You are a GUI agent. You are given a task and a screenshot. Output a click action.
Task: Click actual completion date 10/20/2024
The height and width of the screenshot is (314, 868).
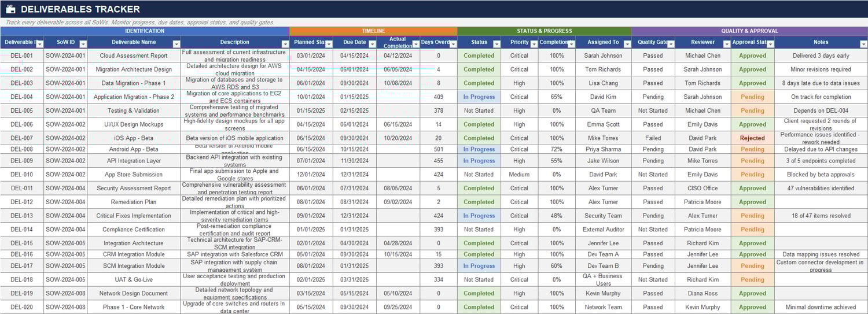click(398, 138)
